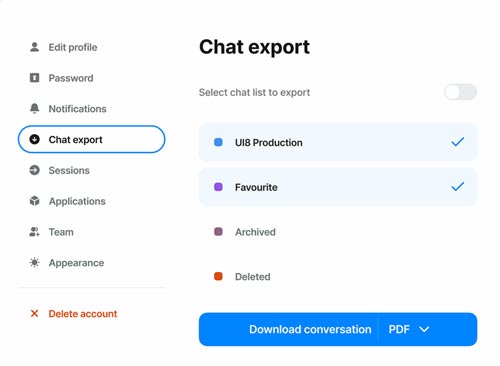Screen dimensions: 500x366
Task: Open the Chat export menu item
Action: tap(92, 139)
